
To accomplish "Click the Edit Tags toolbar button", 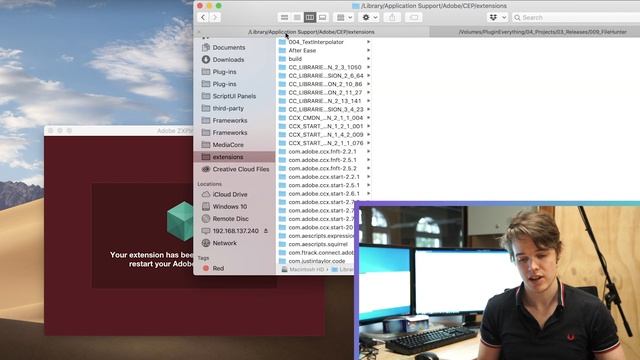I will tap(413, 18).
